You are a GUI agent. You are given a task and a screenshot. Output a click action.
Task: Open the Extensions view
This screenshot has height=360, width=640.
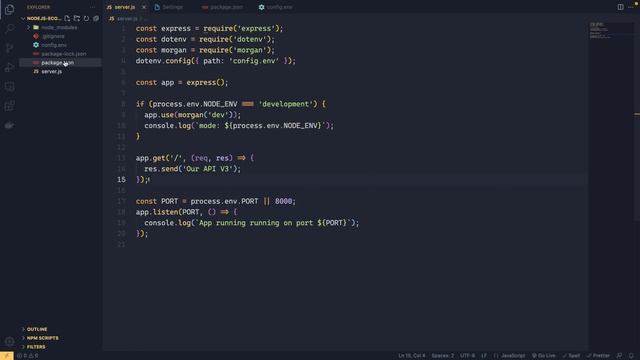pyautogui.click(x=9, y=106)
